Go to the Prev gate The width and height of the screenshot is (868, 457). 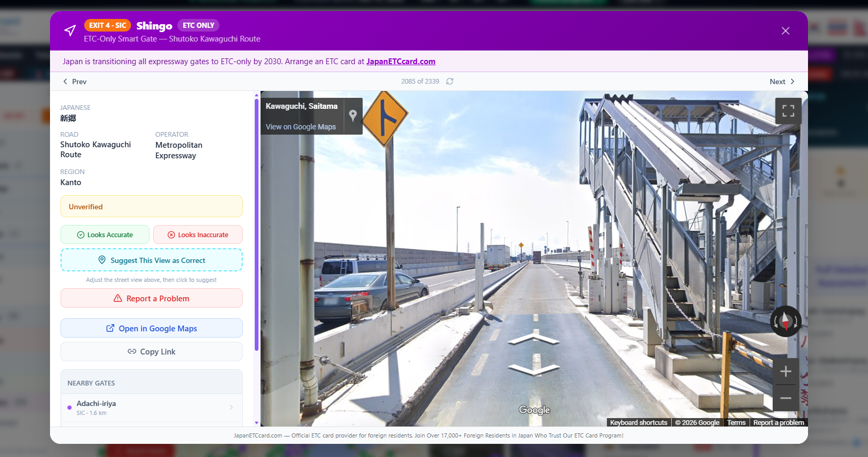point(75,82)
